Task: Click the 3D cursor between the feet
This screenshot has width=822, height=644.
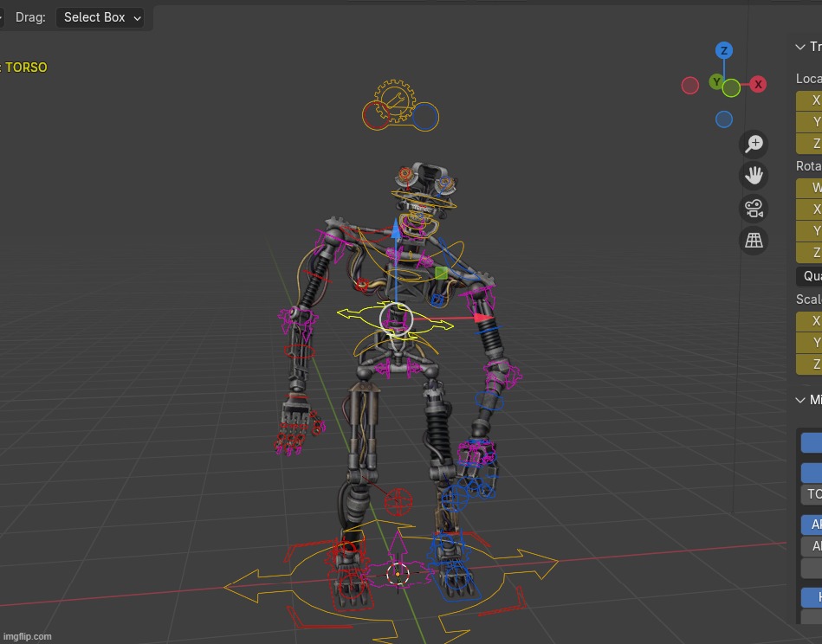Action: [398, 574]
